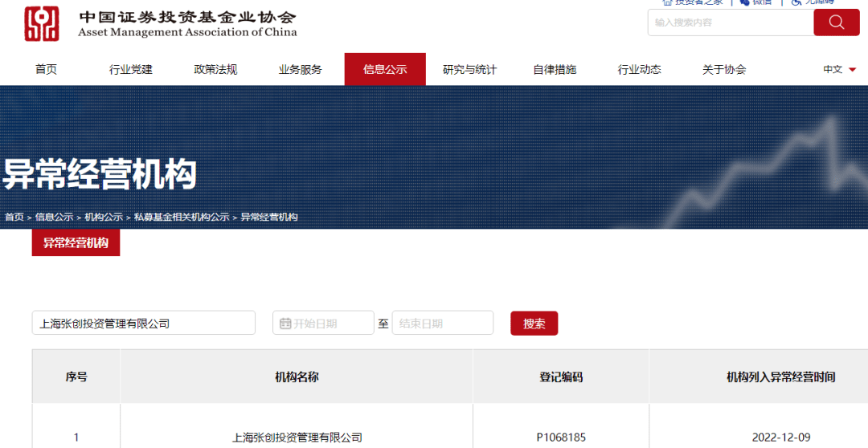Open the 结束日期 end date picker
The width and height of the screenshot is (868, 448).
442,324
